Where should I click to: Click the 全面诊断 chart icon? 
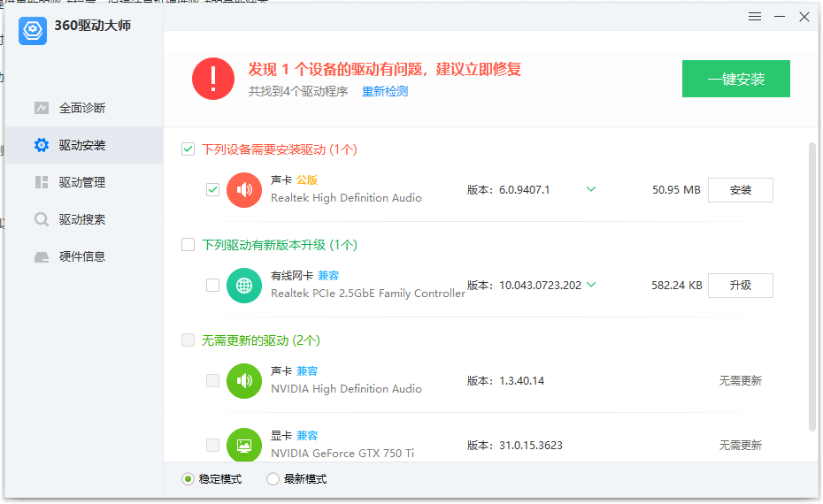[42, 108]
